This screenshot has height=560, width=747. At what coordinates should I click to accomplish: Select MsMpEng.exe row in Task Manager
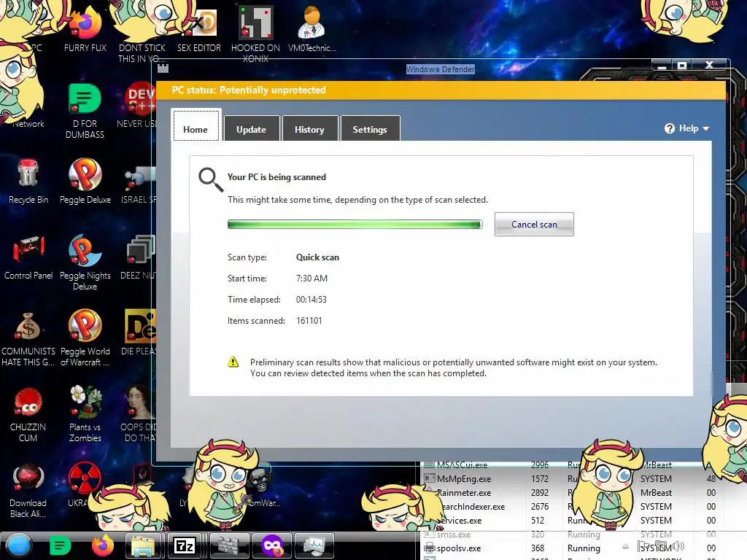click(x=570, y=478)
